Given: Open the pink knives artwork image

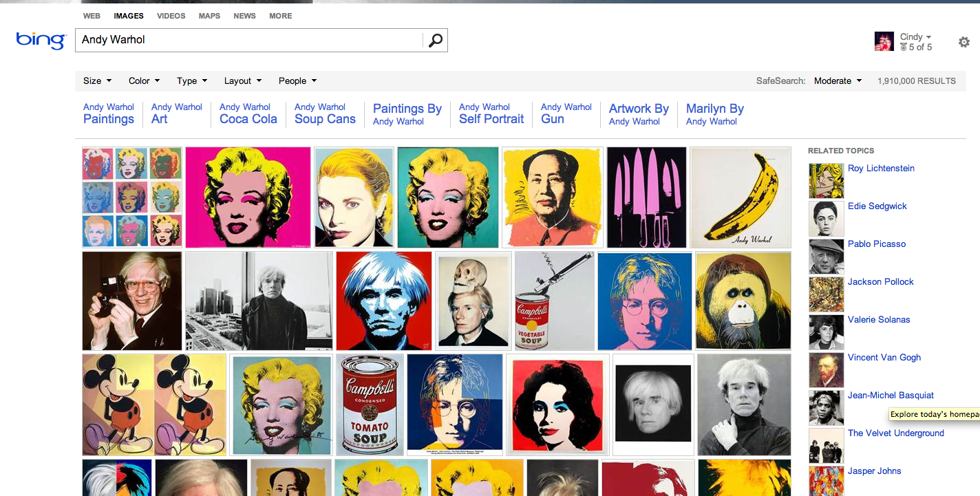Looking at the screenshot, I should pos(646,197).
